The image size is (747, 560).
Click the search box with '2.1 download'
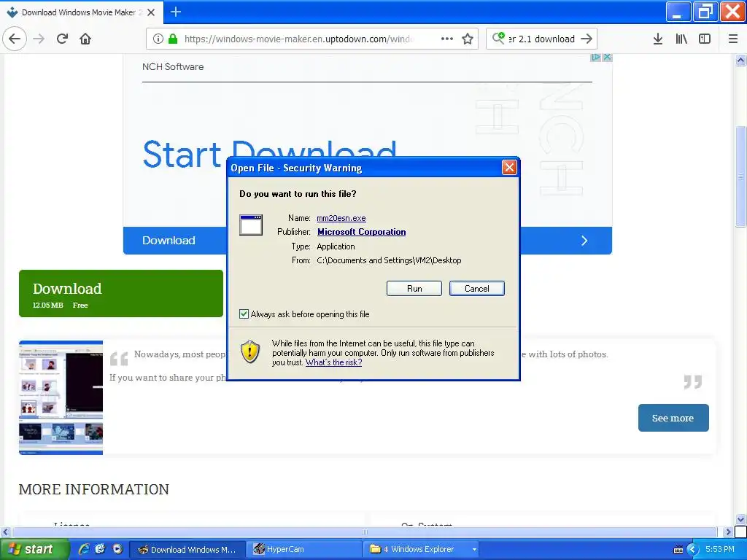[x=542, y=39]
